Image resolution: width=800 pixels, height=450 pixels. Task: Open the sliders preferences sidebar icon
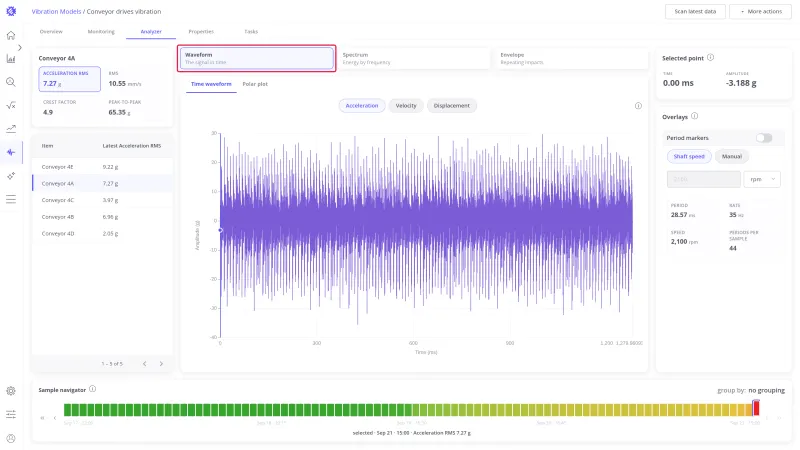11,414
